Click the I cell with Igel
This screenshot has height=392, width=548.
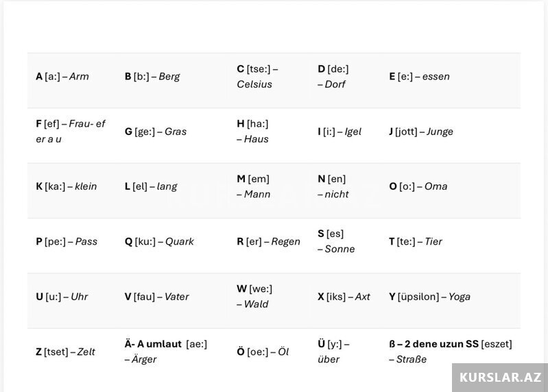tap(339, 132)
